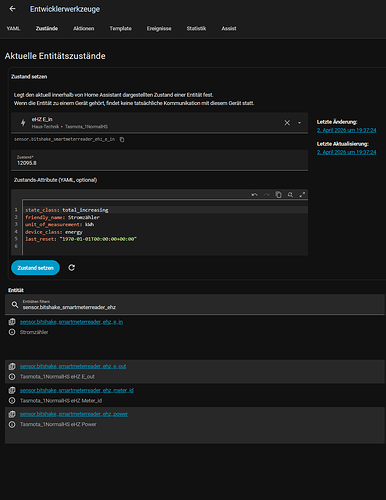Screen dimensions: 386x500
Task: Search within the YAML editor
Action: click(290, 195)
